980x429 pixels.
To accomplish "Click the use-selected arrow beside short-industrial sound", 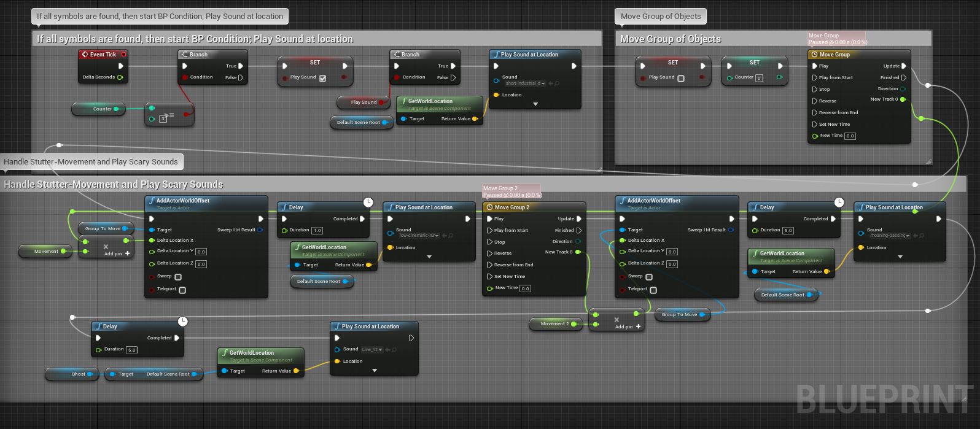I will pyautogui.click(x=551, y=83).
